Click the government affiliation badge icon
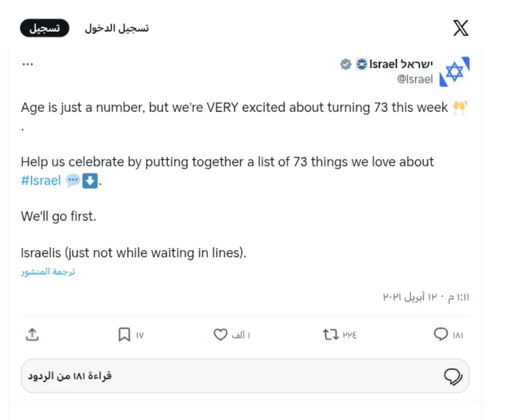Image resolution: width=509 pixels, height=420 pixels. point(361,64)
